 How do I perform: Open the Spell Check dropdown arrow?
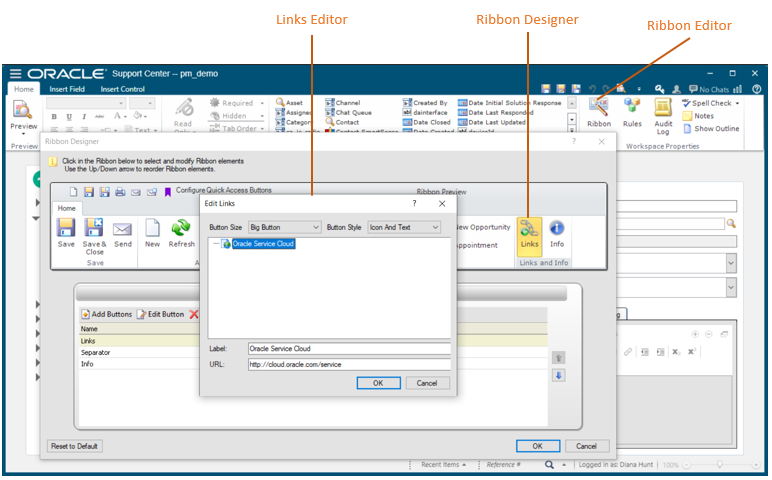tap(737, 103)
